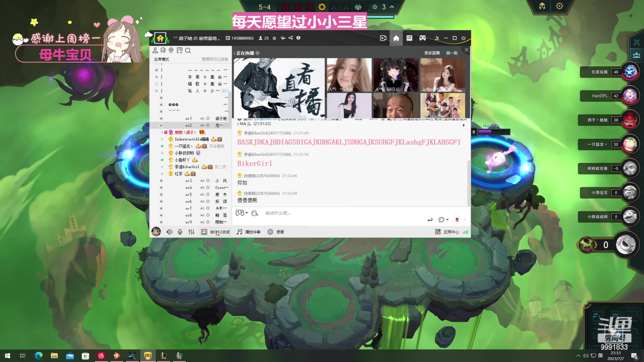Collapse the 私人小 channel group

tap(156, 90)
